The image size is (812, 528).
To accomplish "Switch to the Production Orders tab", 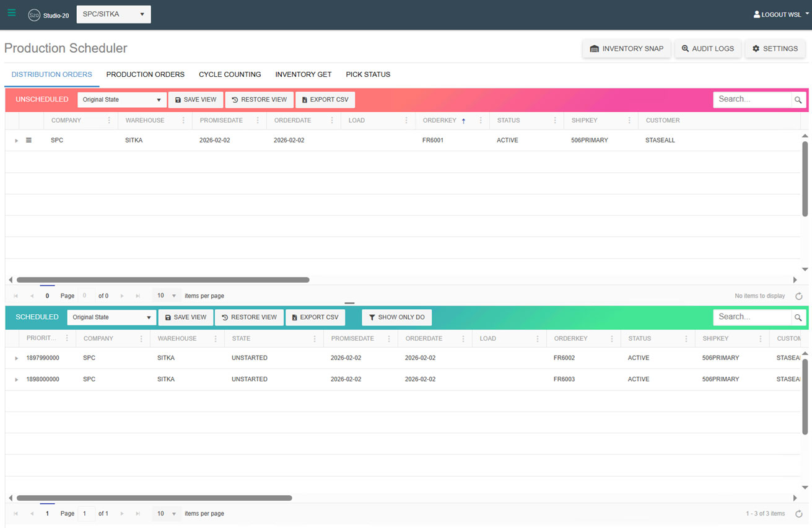I will point(145,74).
